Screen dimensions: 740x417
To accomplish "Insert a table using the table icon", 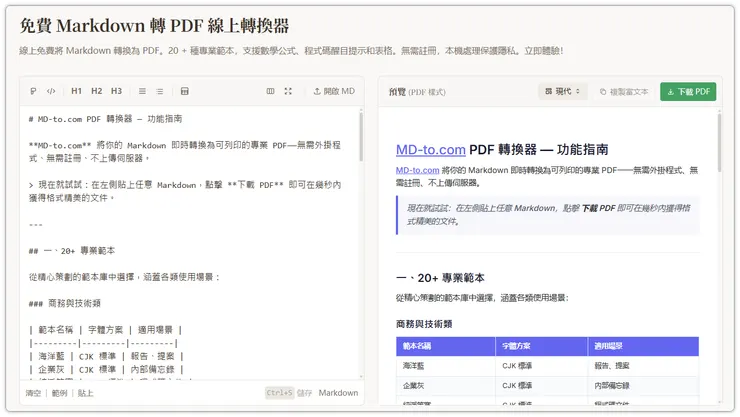I will click(185, 91).
